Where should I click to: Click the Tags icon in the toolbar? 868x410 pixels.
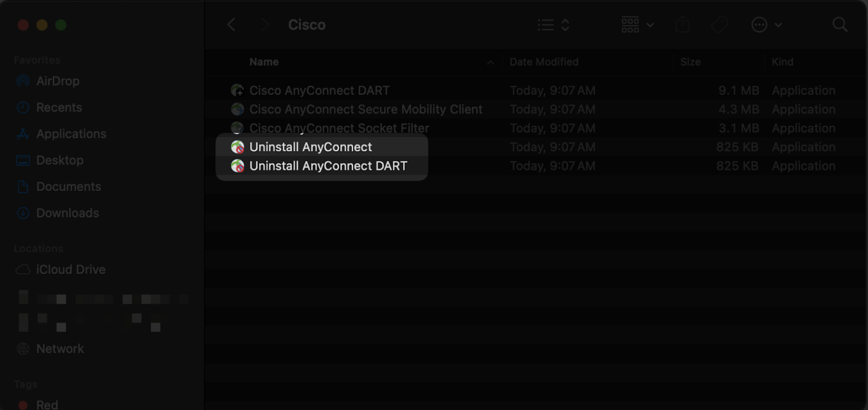click(x=719, y=24)
